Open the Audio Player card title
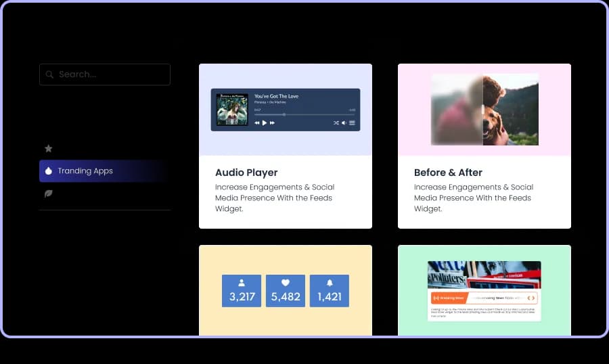Screen dimensions: 609x364 (x=246, y=173)
